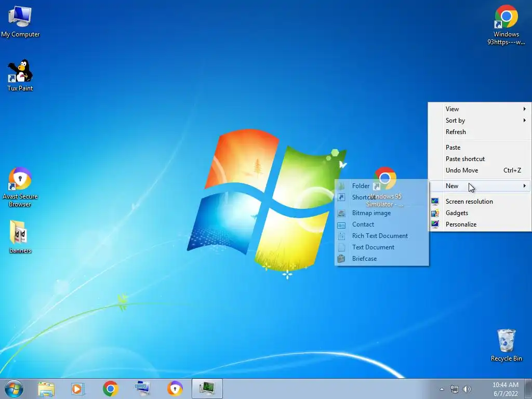Select Undo Move in context menu
This screenshot has width=532, height=399.
click(480, 170)
